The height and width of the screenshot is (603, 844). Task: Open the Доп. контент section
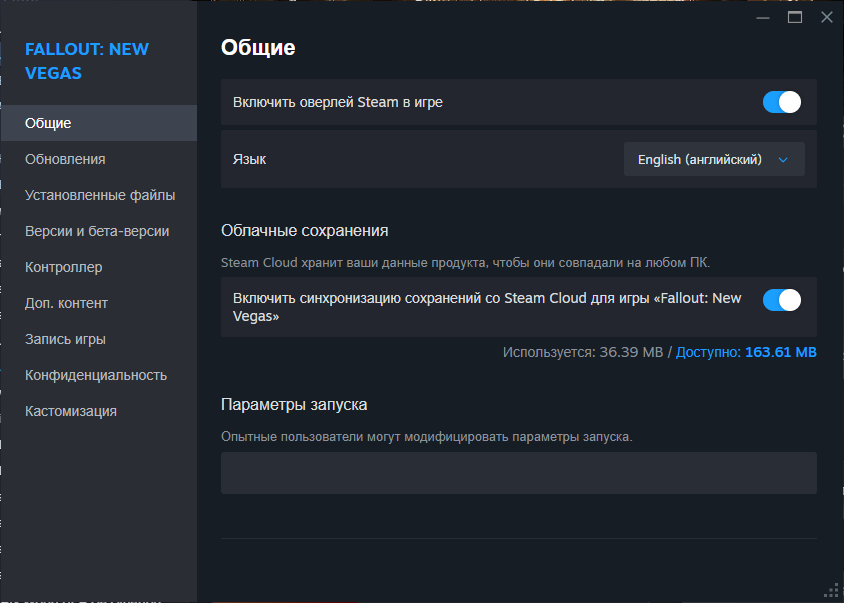point(99,304)
